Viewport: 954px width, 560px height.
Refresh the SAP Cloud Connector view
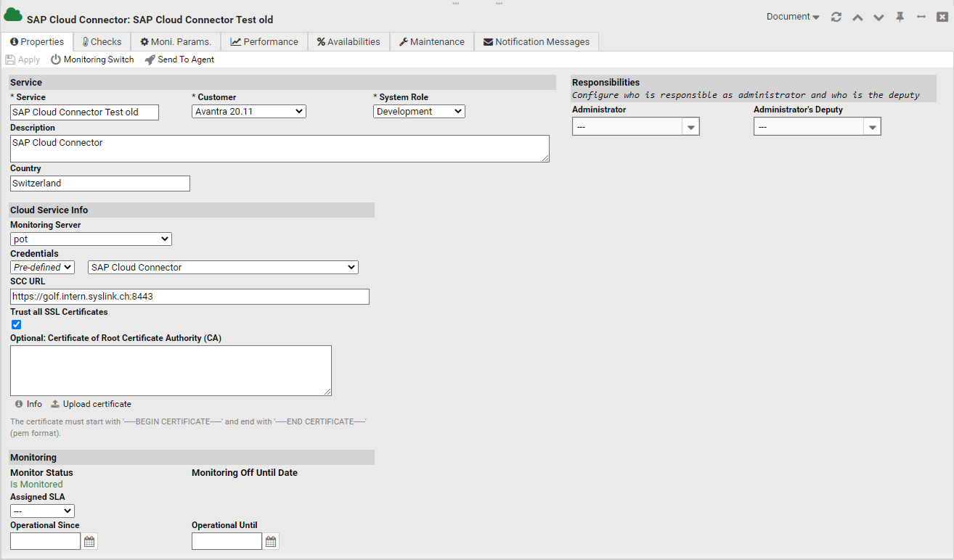[836, 17]
